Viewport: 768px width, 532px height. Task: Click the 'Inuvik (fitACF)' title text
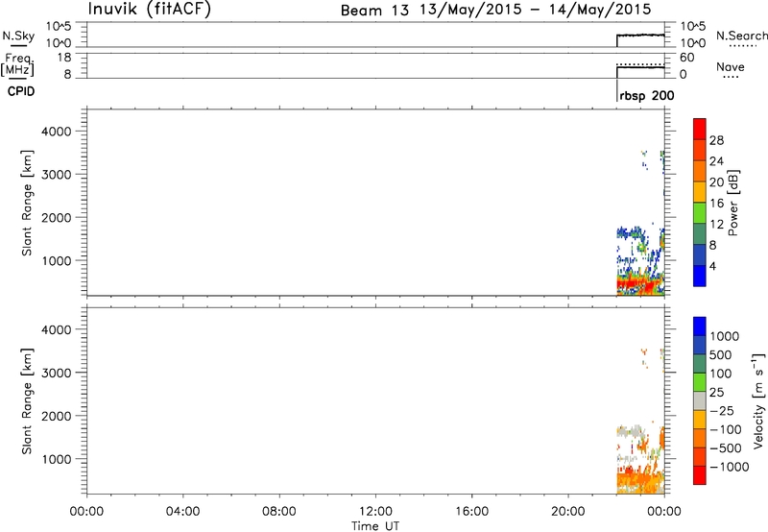[x=150, y=10]
